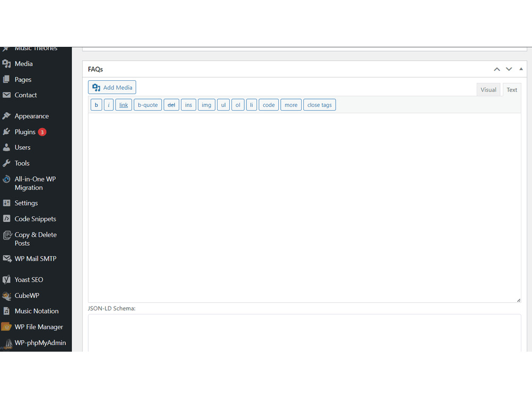Click the FAQs panel heading
This screenshot has height=399, width=532.
pos(95,69)
